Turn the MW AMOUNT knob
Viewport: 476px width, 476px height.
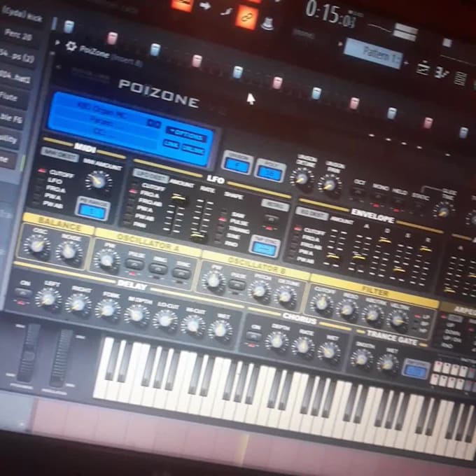98,181
